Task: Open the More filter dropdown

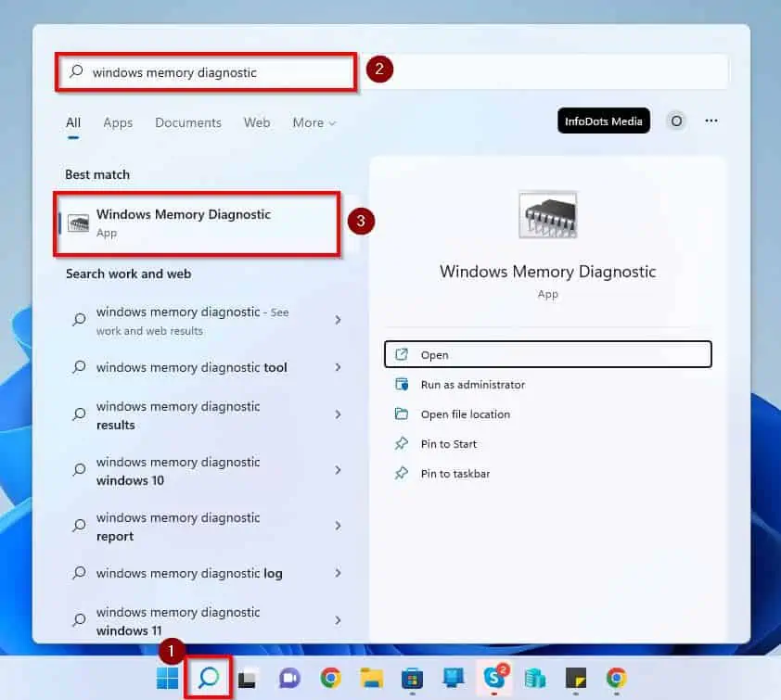Action: point(314,122)
